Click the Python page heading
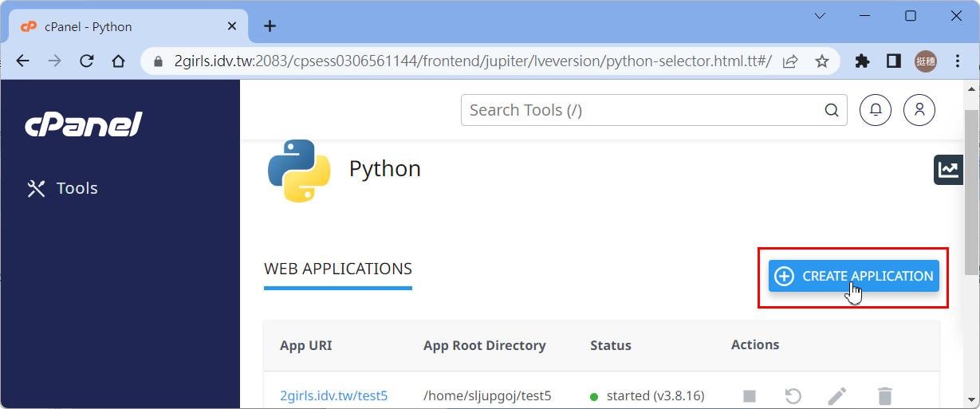 (385, 169)
